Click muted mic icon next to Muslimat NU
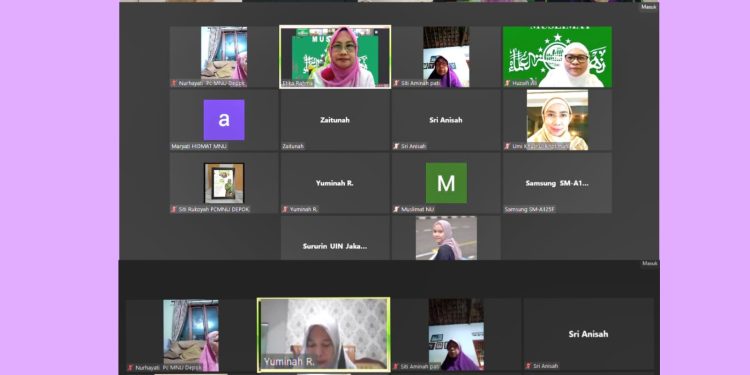The width and height of the screenshot is (750, 375). click(x=396, y=210)
